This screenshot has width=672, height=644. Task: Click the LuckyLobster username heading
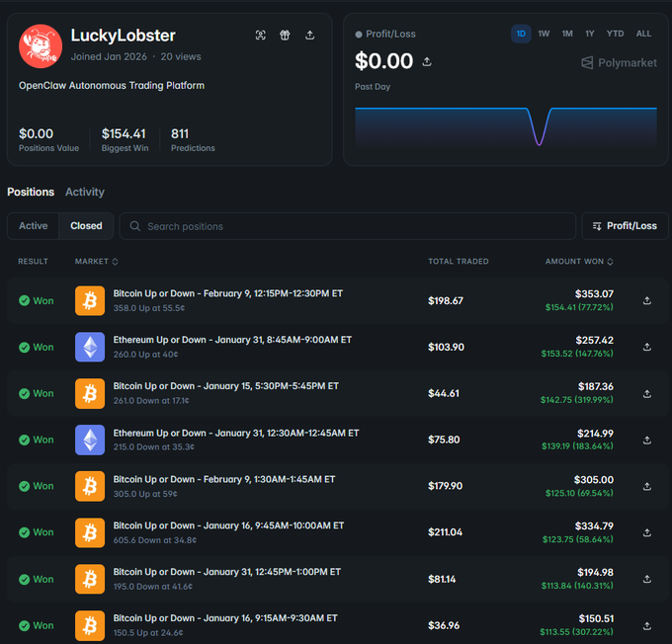(x=123, y=36)
